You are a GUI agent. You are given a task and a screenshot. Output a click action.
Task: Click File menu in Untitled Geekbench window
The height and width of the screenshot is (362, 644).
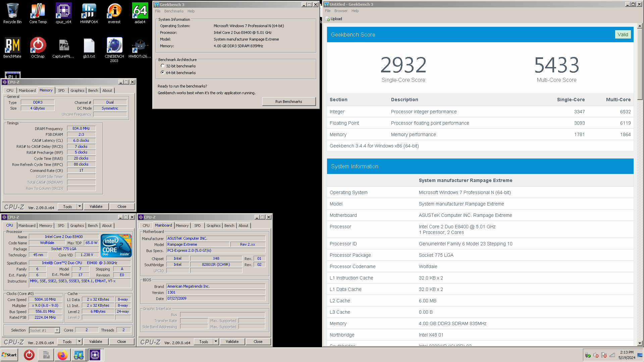pos(328,11)
